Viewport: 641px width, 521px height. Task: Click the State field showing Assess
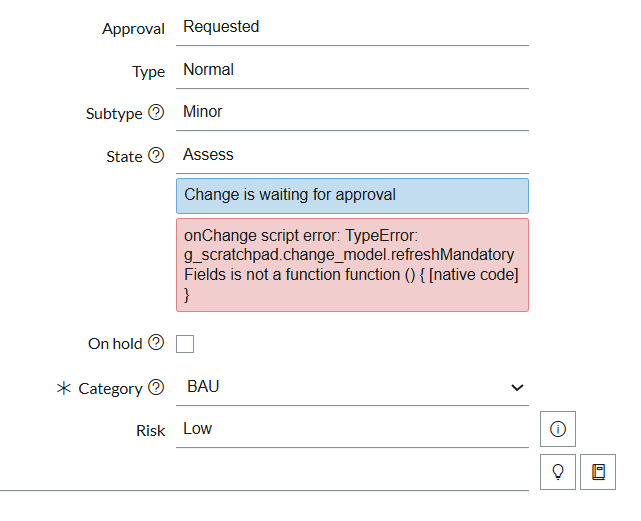click(x=352, y=155)
